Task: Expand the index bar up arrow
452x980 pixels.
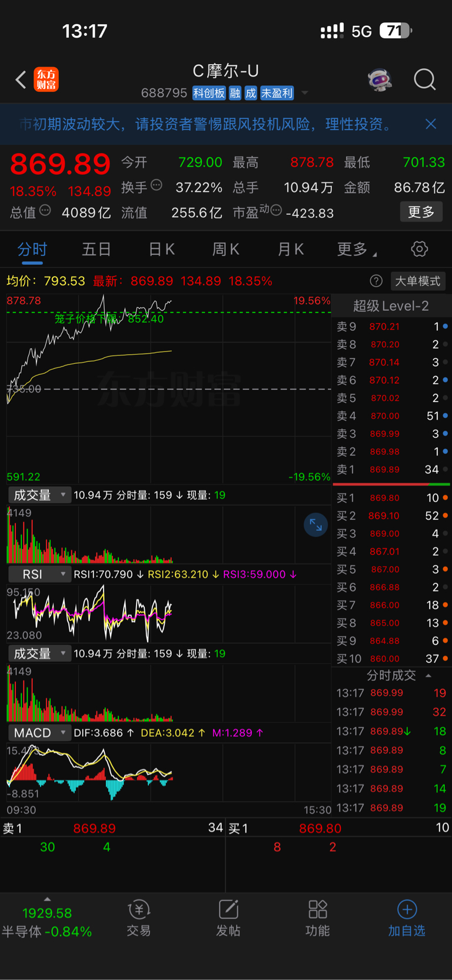Action: pyautogui.click(x=47, y=899)
